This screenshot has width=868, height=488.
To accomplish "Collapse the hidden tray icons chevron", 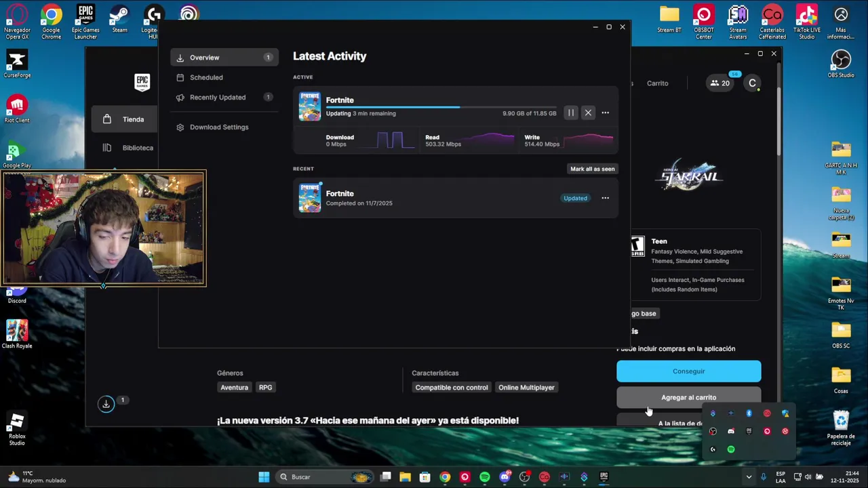I will click(749, 477).
